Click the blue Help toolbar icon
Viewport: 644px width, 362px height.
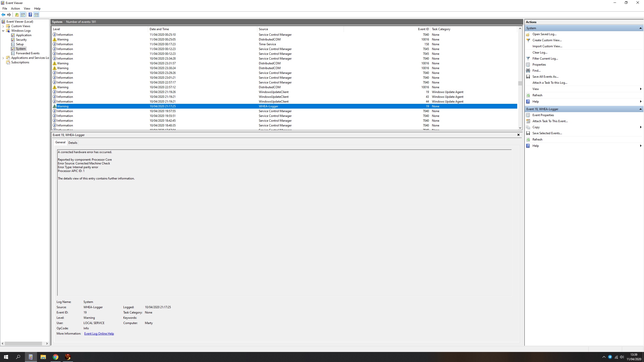30,15
